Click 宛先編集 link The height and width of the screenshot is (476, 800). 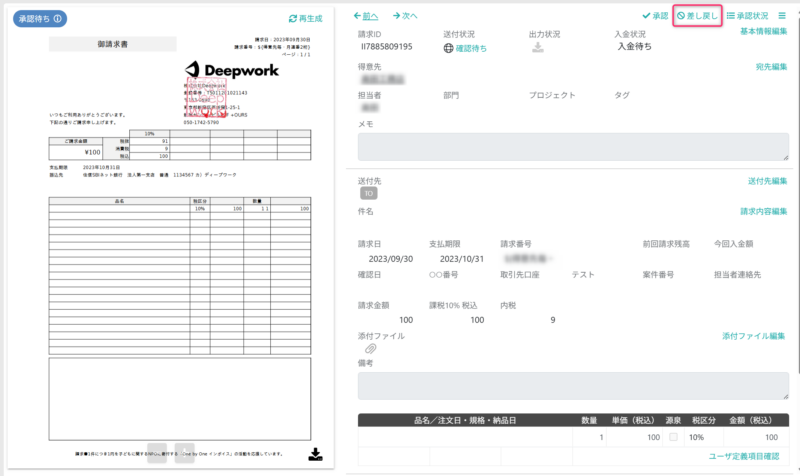click(x=771, y=67)
